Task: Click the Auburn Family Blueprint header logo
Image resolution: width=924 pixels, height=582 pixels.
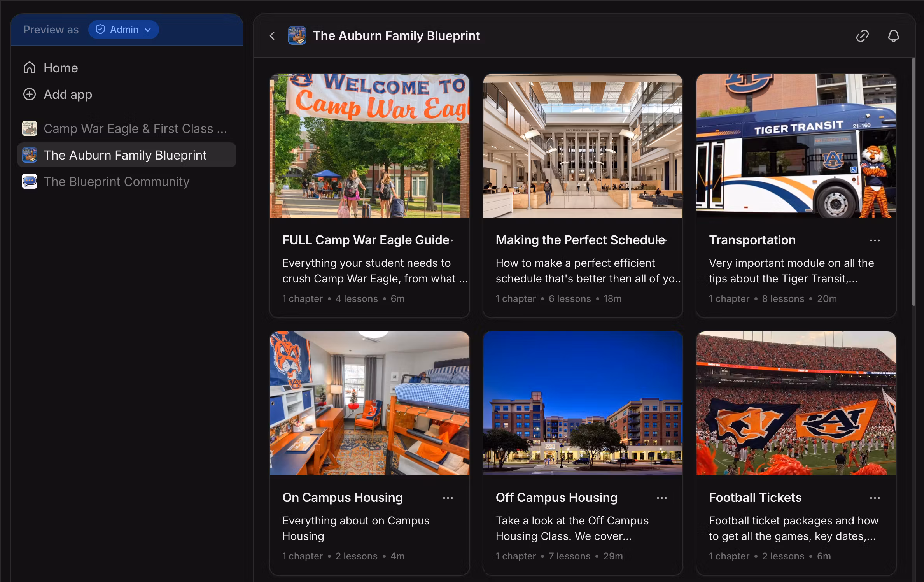Action: [x=297, y=36]
